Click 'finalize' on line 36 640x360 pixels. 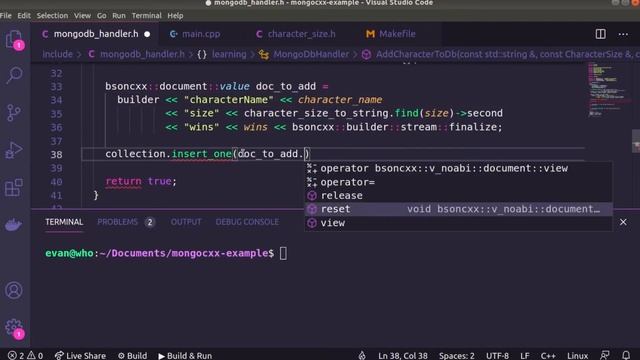(473, 127)
